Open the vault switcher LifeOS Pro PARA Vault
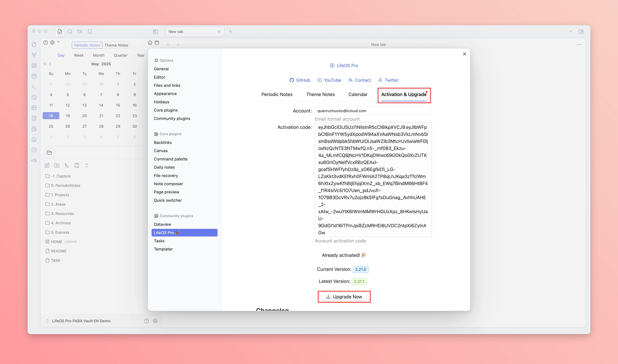618x364 pixels. tap(81, 321)
